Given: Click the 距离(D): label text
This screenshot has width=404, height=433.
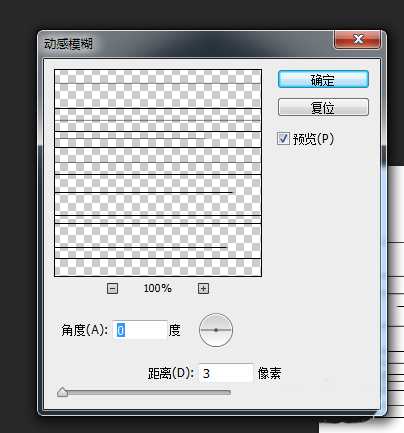Looking at the screenshot, I should point(171,373).
